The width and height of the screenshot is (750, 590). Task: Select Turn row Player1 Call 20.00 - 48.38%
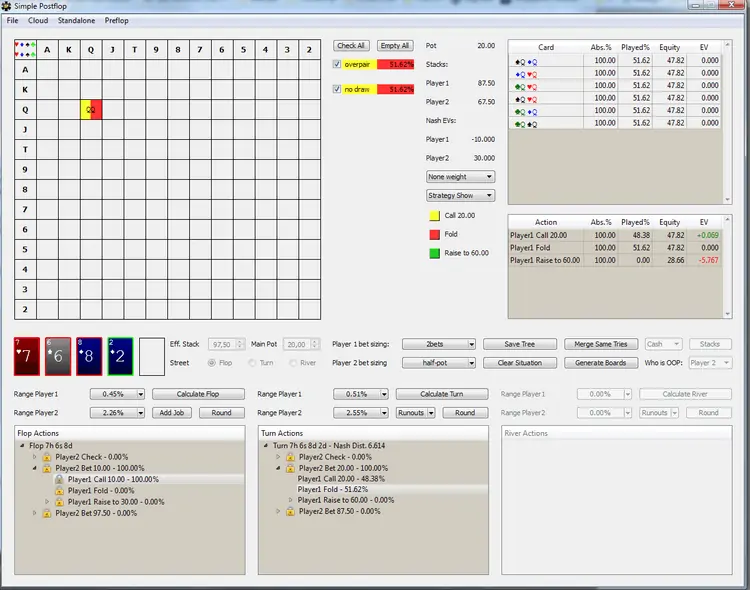pyautogui.click(x=341, y=479)
